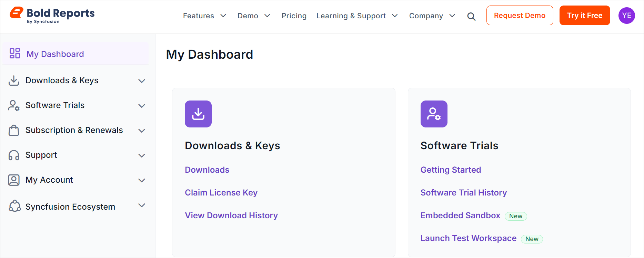Open the View Download History link

tap(231, 216)
